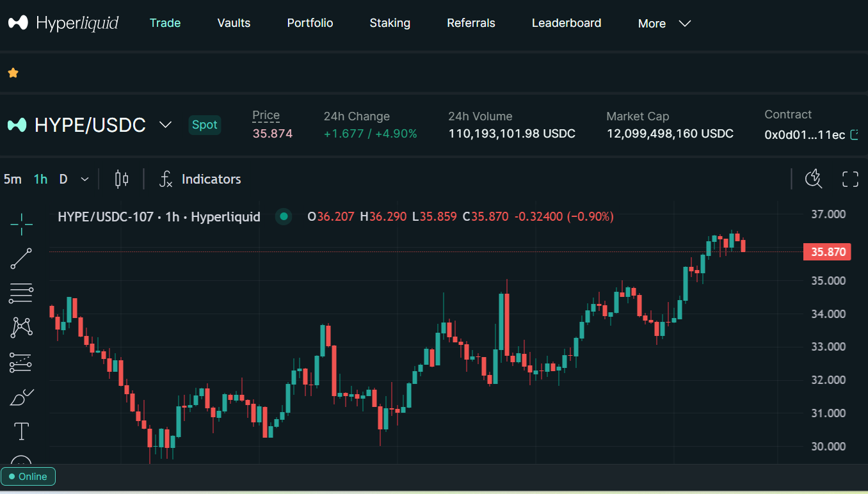This screenshot has height=494, width=868.
Task: Toggle the green symbol status dot
Action: click(x=283, y=217)
